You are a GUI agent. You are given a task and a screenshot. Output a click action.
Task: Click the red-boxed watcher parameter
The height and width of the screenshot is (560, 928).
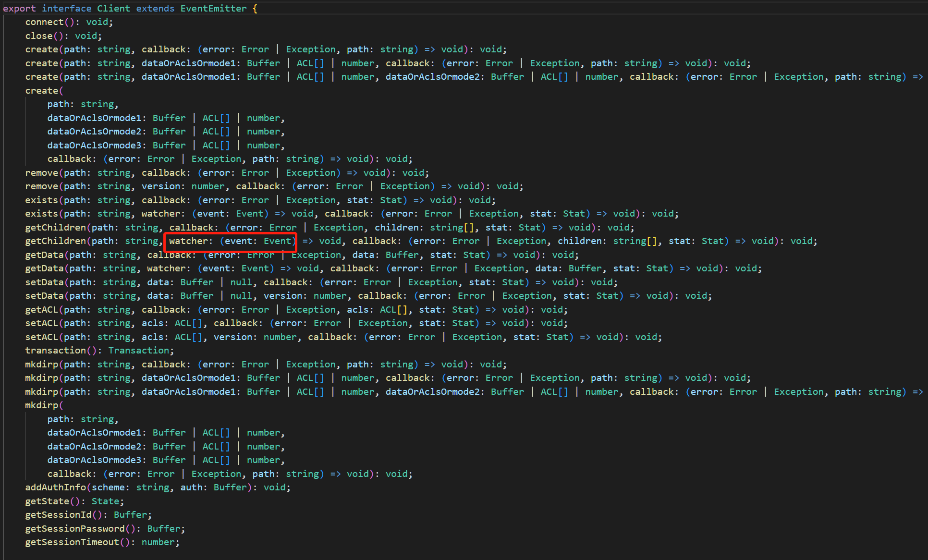coord(188,241)
